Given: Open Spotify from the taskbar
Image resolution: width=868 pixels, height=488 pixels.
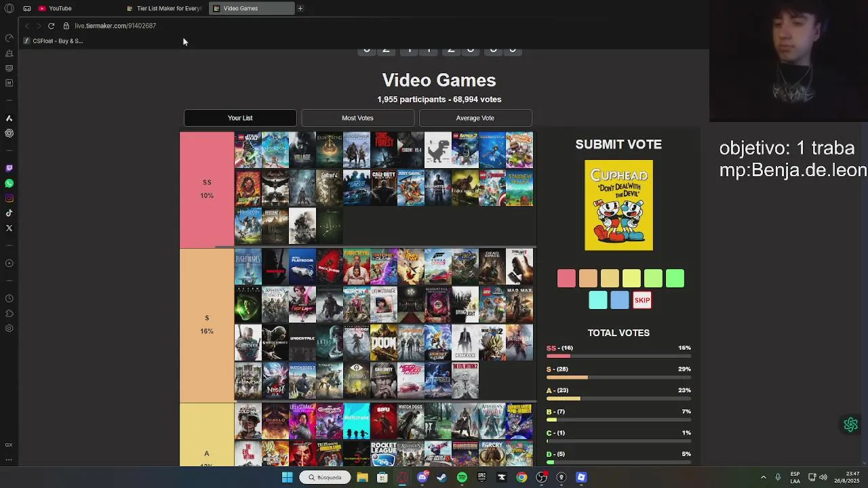Looking at the screenshot, I should point(462,477).
